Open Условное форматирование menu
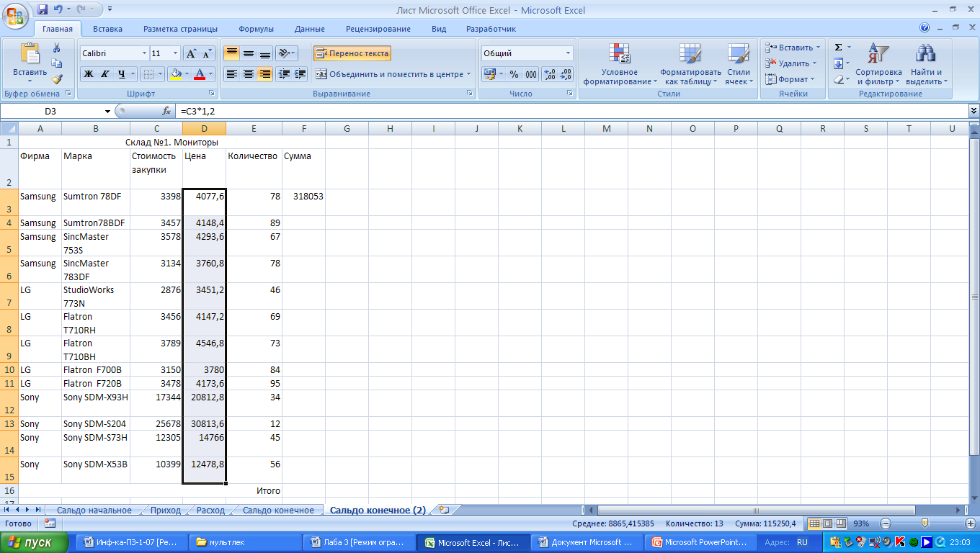980x553 pixels. [620, 64]
